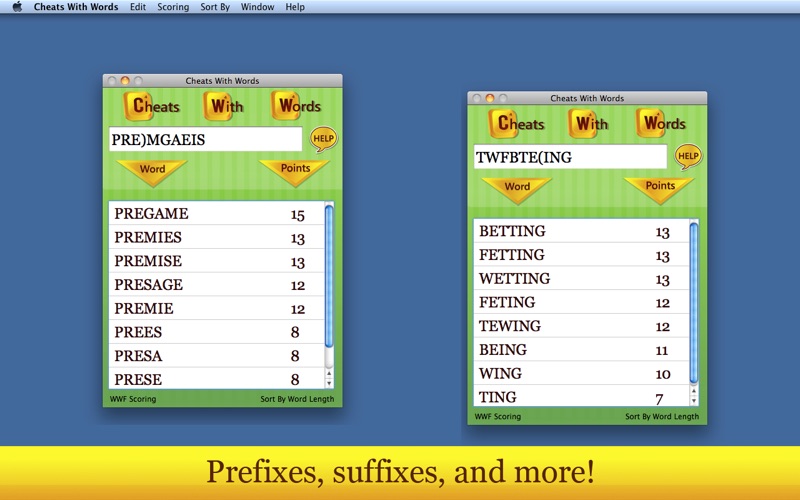The image size is (800, 500).
Task: Open the Window menu
Action: point(257,7)
